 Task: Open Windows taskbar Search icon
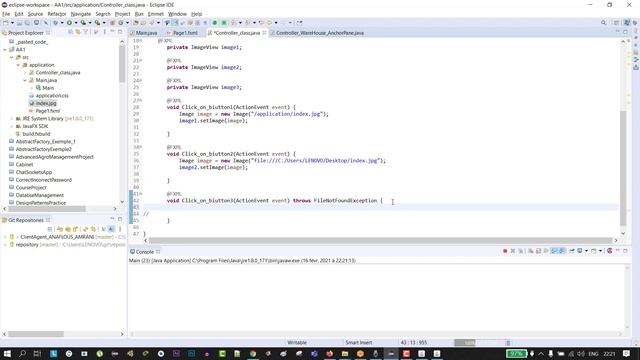(22, 353)
